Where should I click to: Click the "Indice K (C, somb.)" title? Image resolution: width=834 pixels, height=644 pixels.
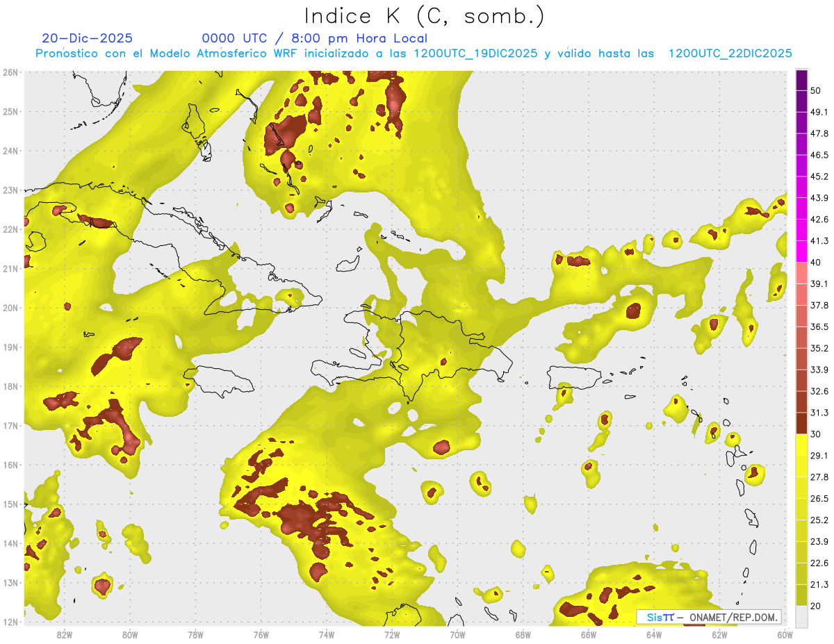[424, 16]
